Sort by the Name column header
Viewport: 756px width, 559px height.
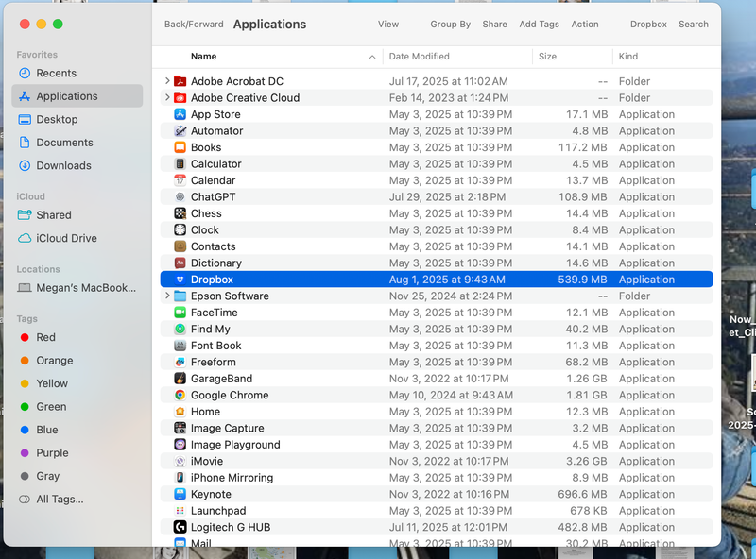click(x=203, y=57)
